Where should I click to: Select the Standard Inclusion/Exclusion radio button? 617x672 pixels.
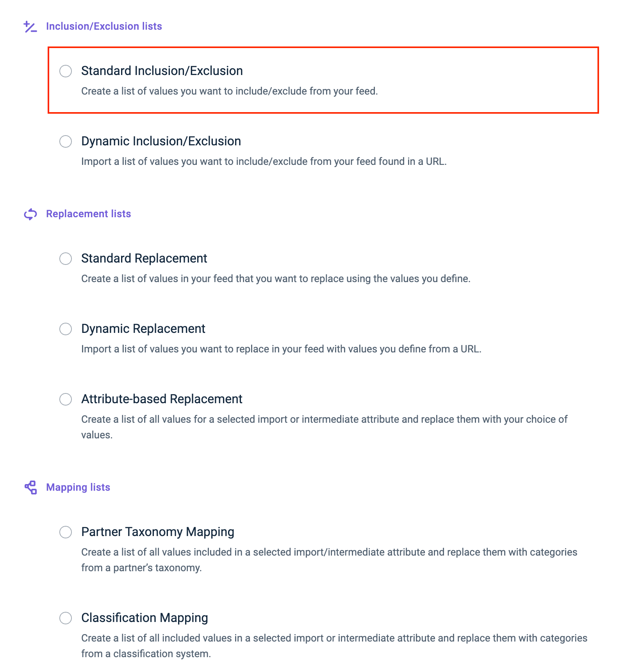tap(66, 71)
